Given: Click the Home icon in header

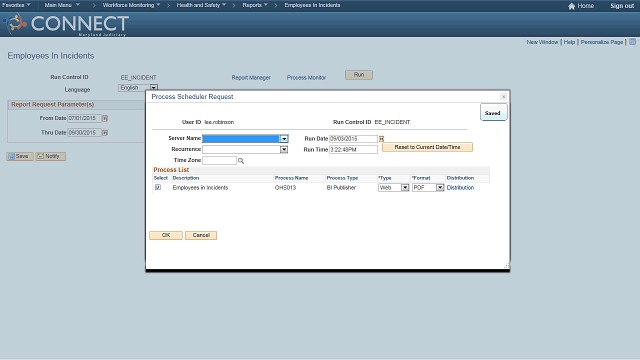Looking at the screenshot, I should pos(571,6).
